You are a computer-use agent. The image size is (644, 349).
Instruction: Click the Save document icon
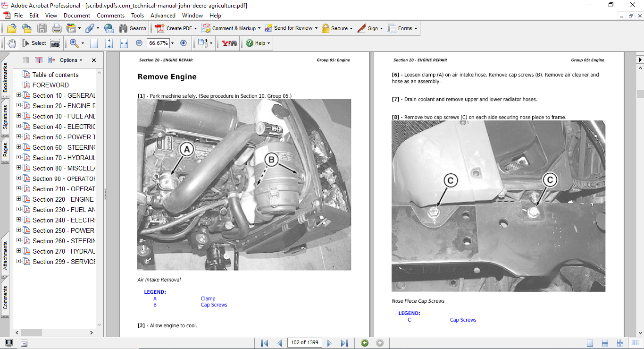tap(42, 28)
